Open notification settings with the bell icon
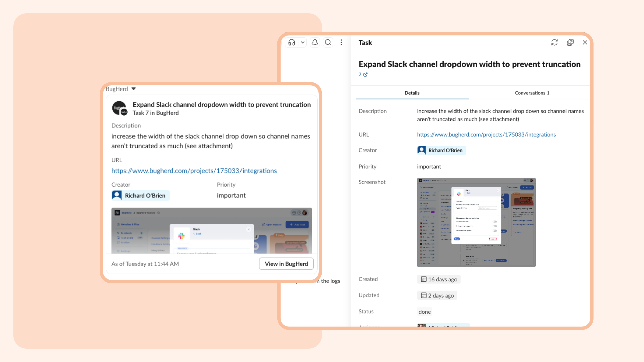Viewport: 644px width, 362px height. click(x=315, y=42)
